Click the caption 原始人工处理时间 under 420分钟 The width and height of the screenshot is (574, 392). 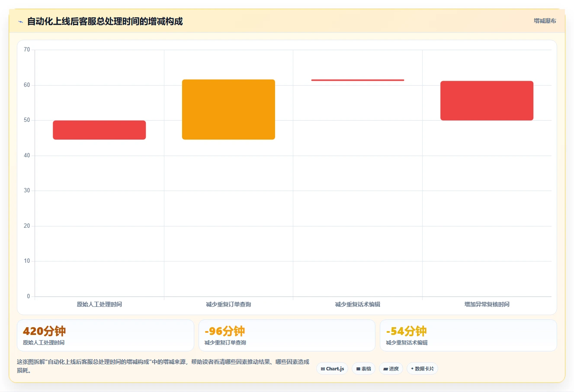pyautogui.click(x=44, y=343)
